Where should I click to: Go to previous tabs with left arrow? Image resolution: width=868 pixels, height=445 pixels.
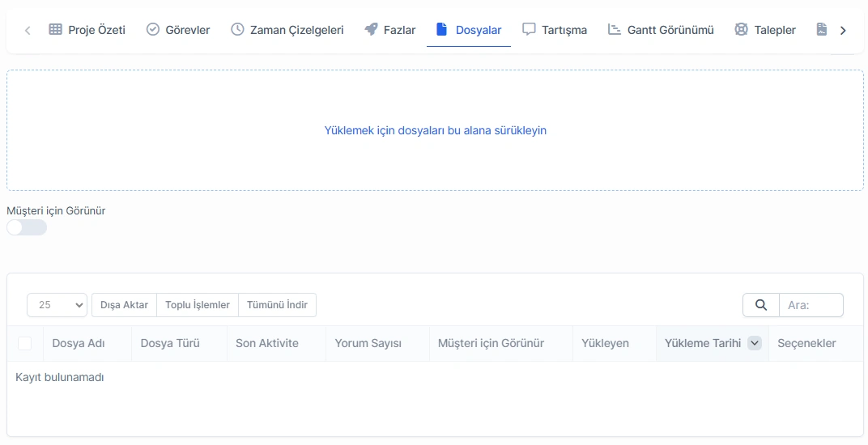[x=28, y=30]
